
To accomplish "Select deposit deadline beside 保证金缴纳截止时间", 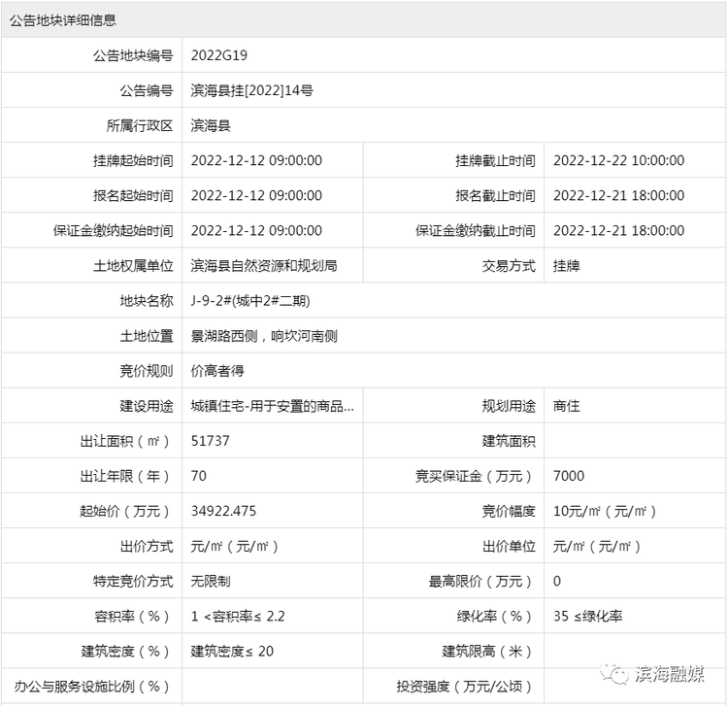I will (619, 231).
